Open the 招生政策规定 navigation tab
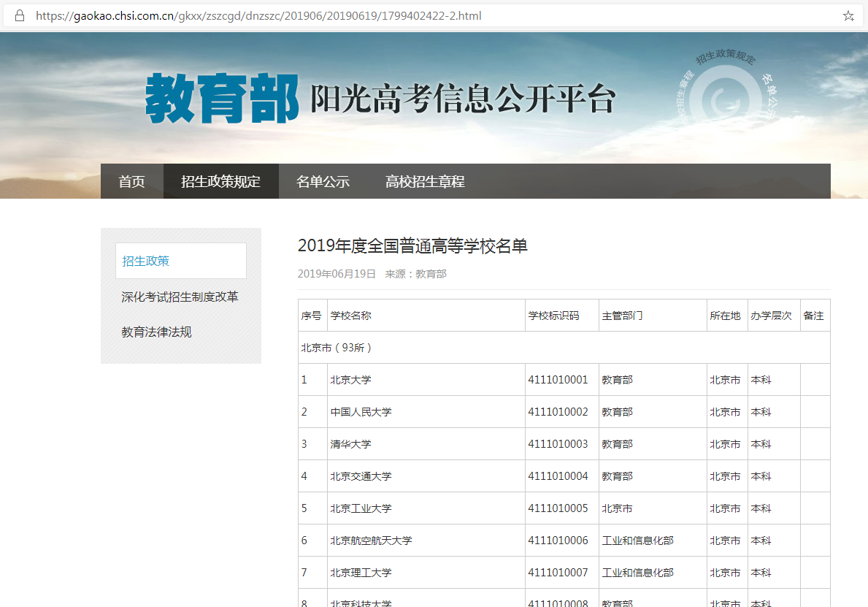The image size is (868, 607). click(x=221, y=181)
